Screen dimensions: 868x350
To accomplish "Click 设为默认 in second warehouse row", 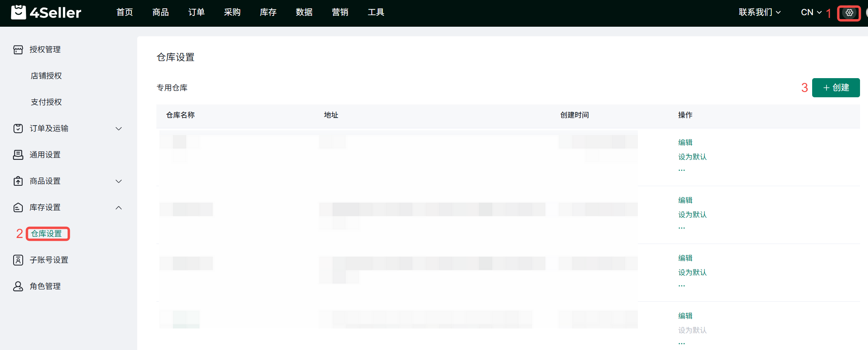I will click(692, 214).
